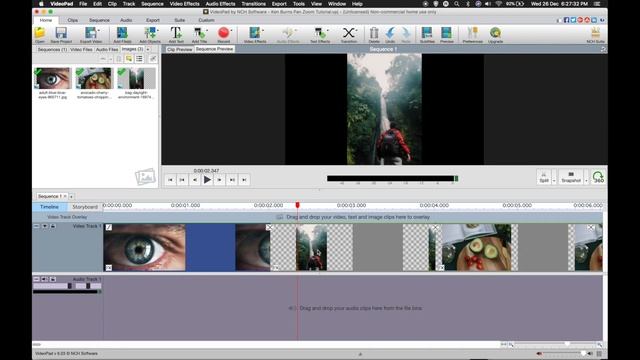Collapse Audio Track 1 with minus button
The width and height of the screenshot is (640, 360).
tap(36, 279)
